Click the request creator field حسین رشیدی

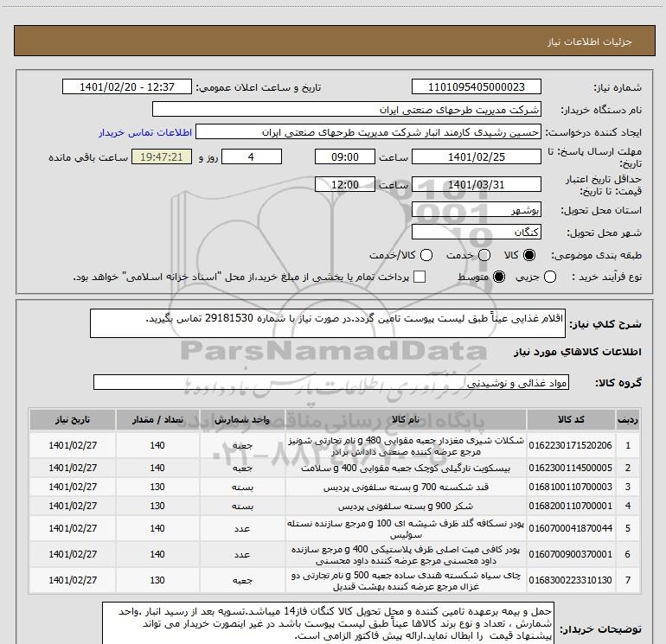tap(368, 132)
